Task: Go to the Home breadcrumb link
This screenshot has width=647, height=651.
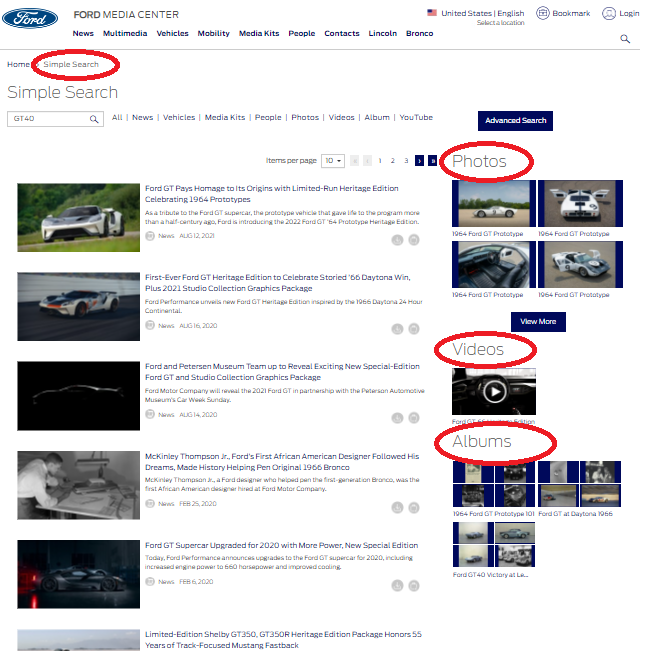Action: 18,64
